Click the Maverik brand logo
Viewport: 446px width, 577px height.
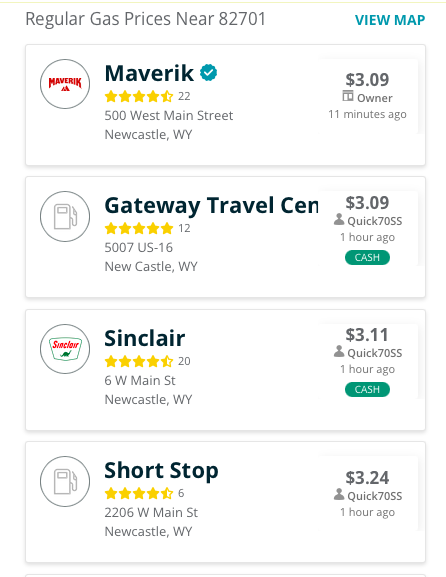pos(65,84)
